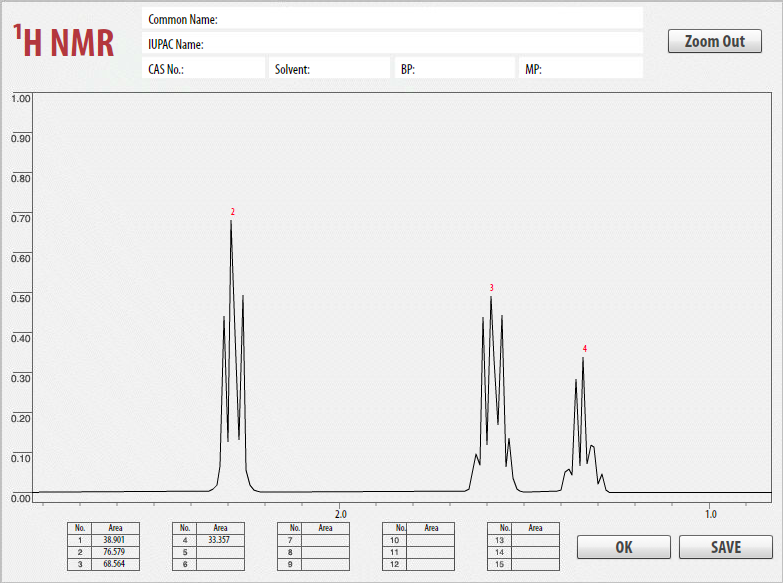Click the BP field
The width and height of the screenshot is (783, 583).
tap(455, 68)
